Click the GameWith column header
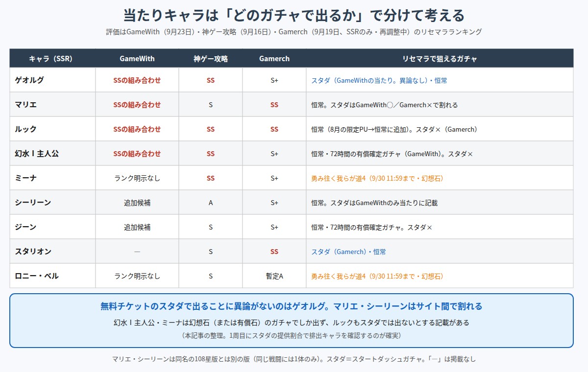This screenshot has height=372, width=588. click(137, 58)
